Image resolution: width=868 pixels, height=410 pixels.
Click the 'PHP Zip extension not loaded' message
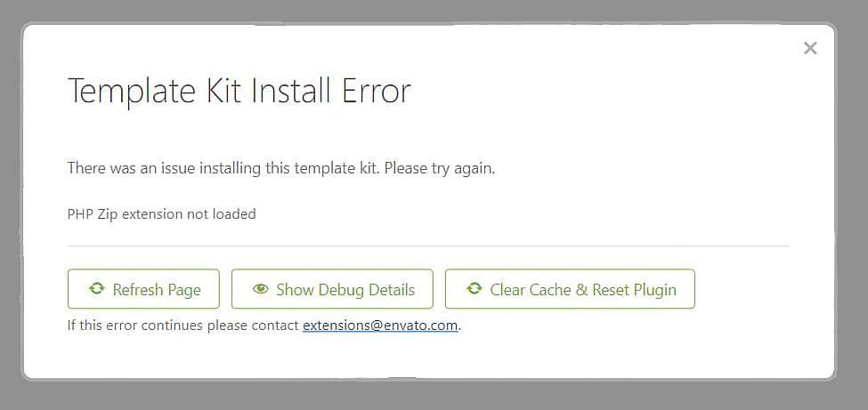click(x=162, y=213)
